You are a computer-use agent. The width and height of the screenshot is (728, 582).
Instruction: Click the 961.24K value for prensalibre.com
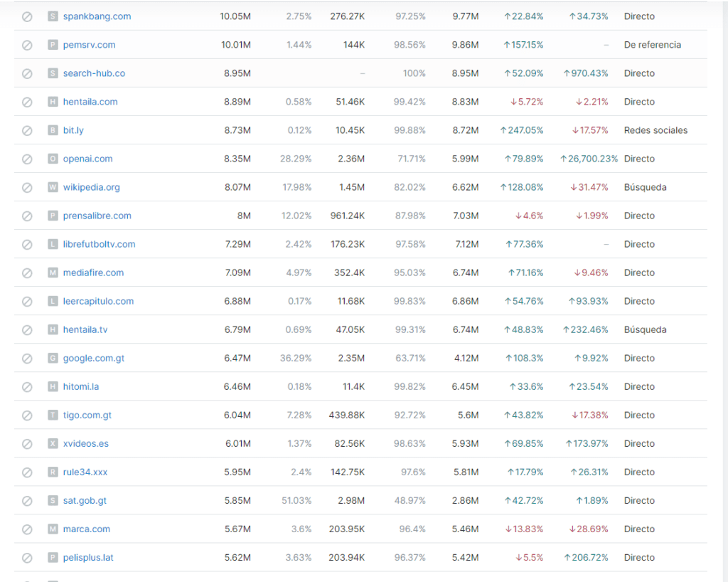[x=347, y=216]
